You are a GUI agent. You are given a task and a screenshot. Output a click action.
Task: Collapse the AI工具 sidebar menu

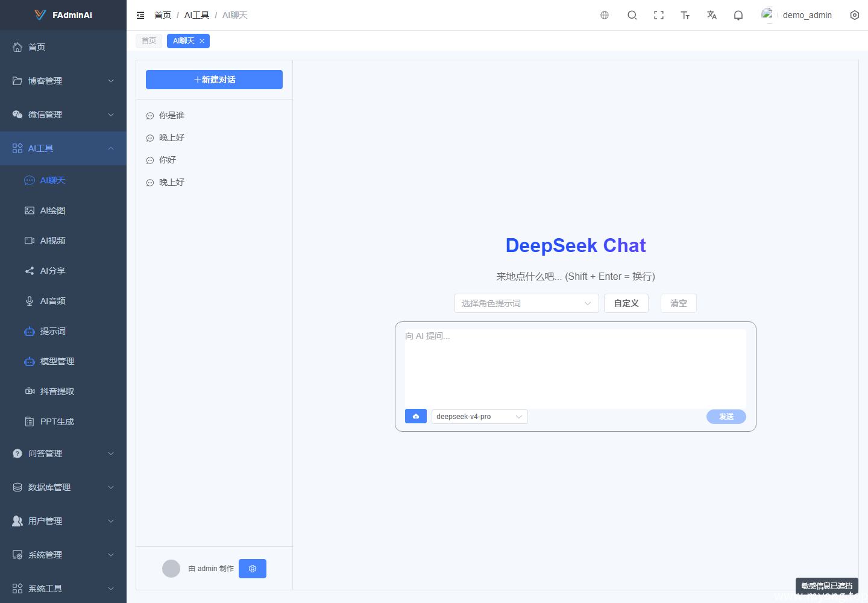(63, 148)
